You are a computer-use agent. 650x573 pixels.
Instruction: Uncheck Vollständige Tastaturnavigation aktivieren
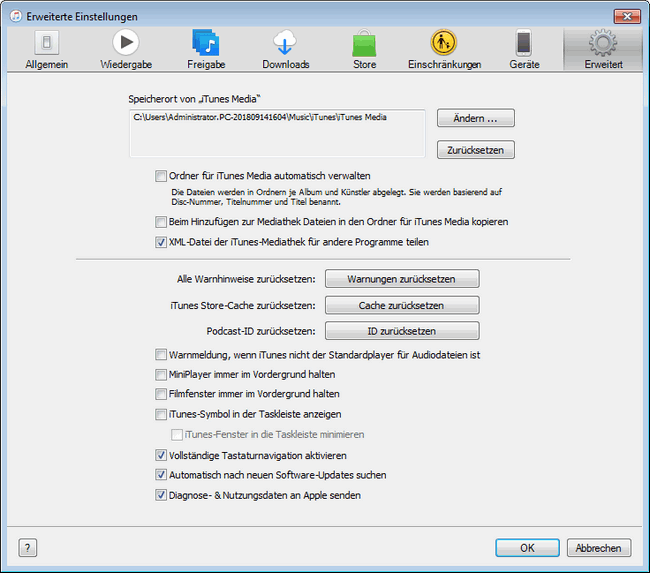point(161,455)
